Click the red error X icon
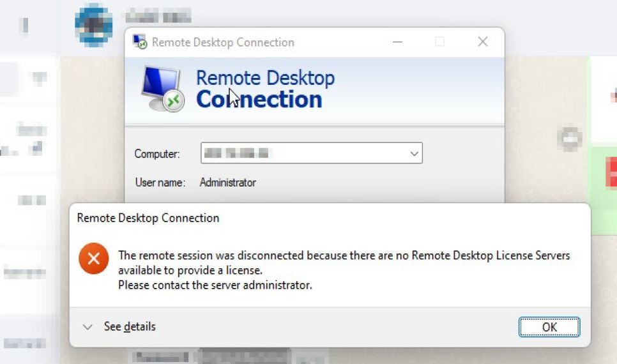This screenshot has width=617, height=364. [94, 259]
